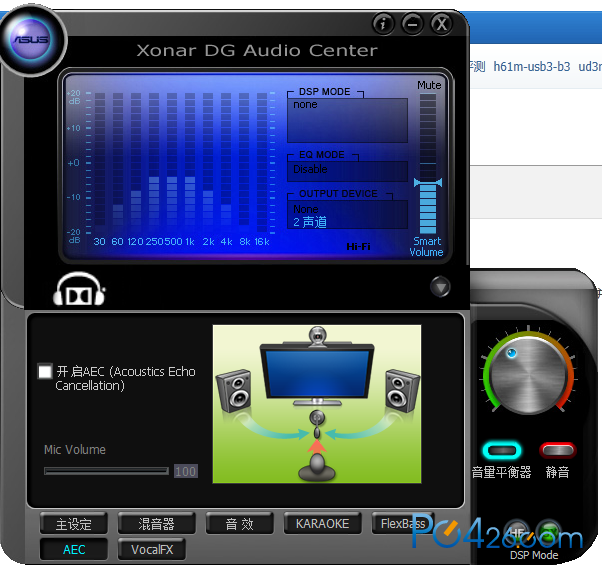Switch to the FlexBass tab
The width and height of the screenshot is (602, 567).
[x=403, y=524]
